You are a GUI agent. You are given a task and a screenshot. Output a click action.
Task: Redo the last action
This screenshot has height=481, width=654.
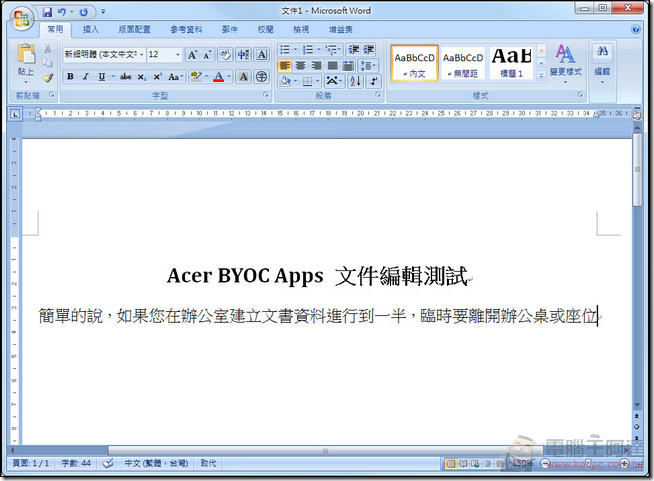click(x=83, y=12)
